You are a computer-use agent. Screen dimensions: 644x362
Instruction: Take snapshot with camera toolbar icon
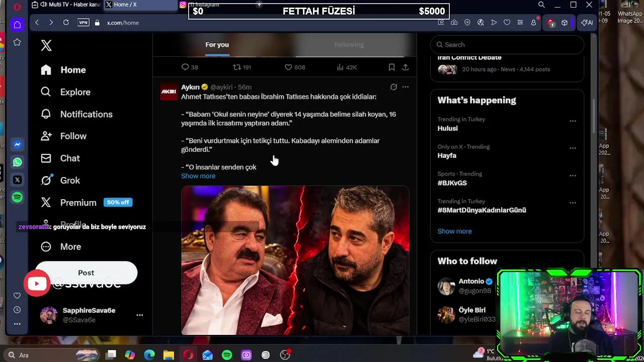(x=454, y=23)
